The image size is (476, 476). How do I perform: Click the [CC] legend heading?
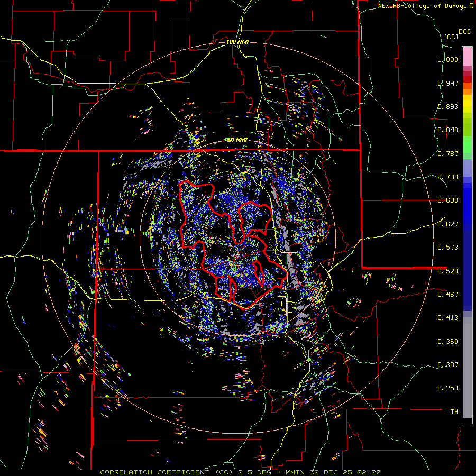click(451, 36)
